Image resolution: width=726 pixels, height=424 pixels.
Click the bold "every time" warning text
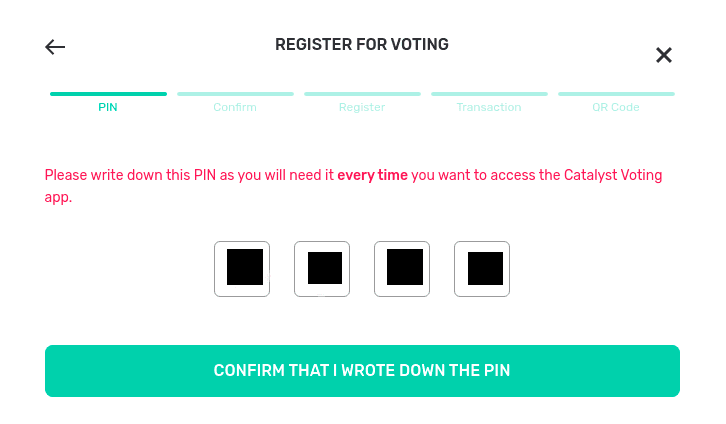372,176
